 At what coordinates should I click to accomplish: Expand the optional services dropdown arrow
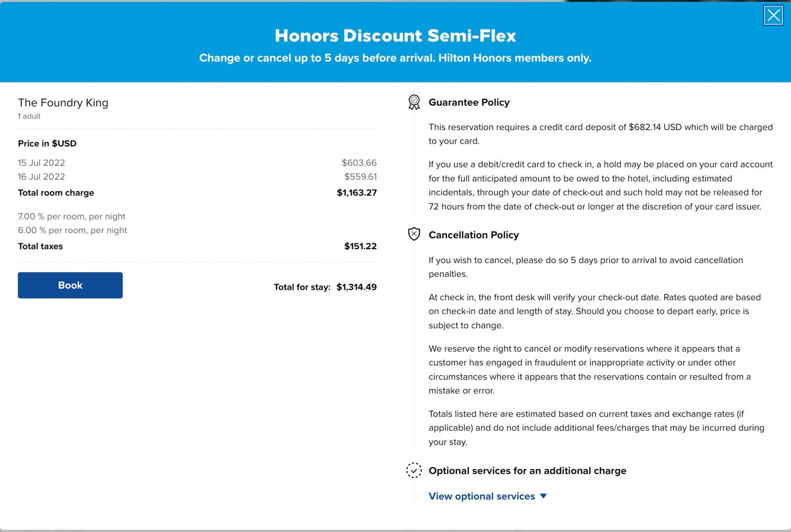[x=543, y=496]
